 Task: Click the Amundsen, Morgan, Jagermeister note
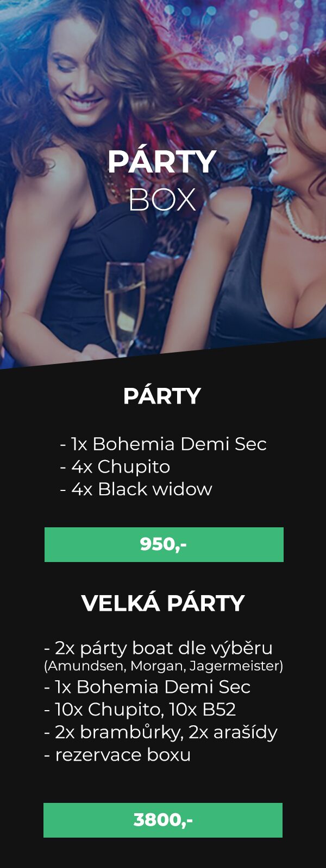164,666
